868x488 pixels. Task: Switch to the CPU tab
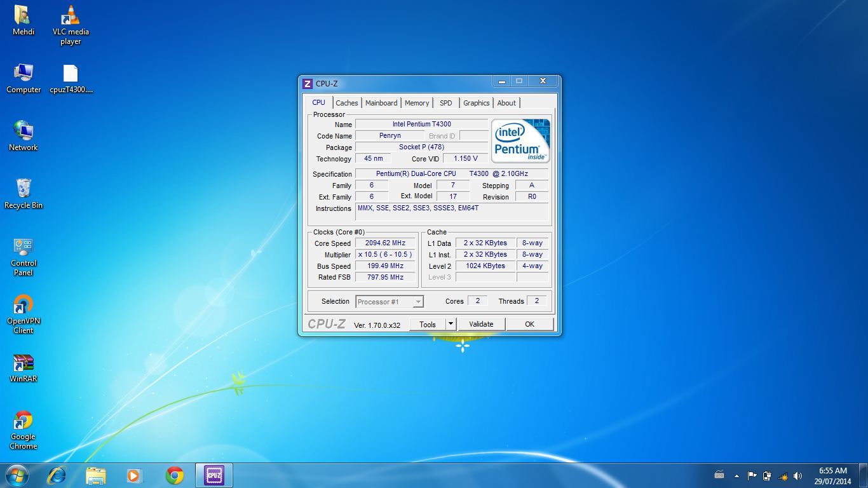tap(318, 102)
